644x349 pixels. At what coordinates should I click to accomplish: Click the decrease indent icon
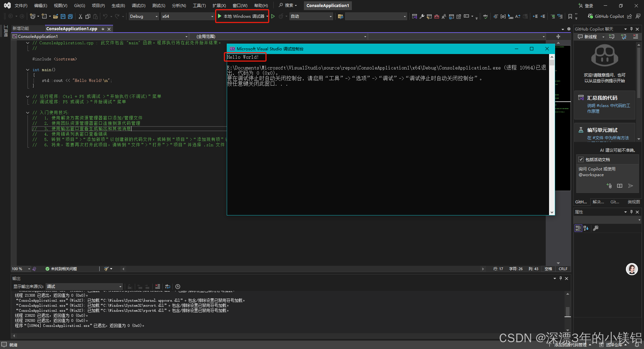(535, 16)
